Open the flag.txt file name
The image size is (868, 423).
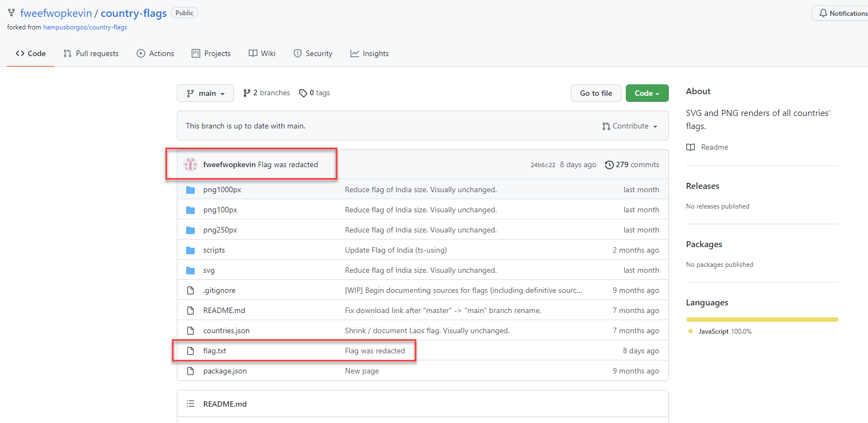click(215, 351)
